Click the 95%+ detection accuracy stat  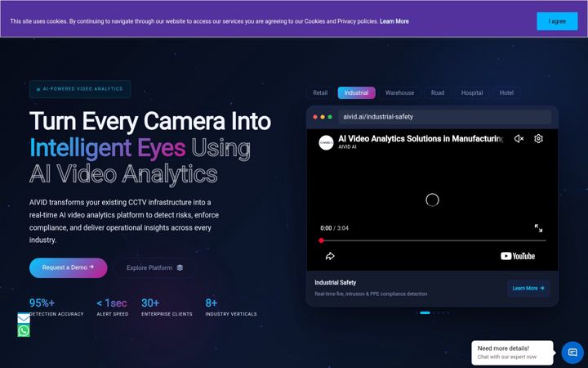coord(56,307)
